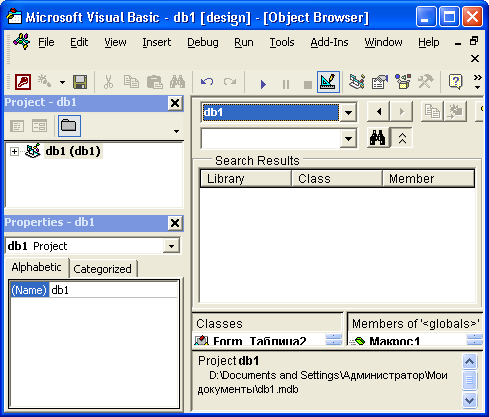The width and height of the screenshot is (489, 417).
Task: Open the View menu
Action: pos(115,42)
